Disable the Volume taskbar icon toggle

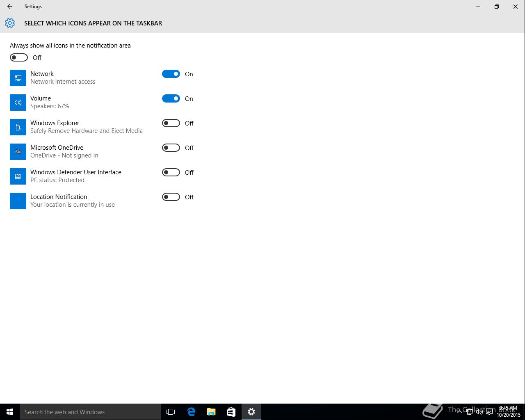click(x=171, y=98)
